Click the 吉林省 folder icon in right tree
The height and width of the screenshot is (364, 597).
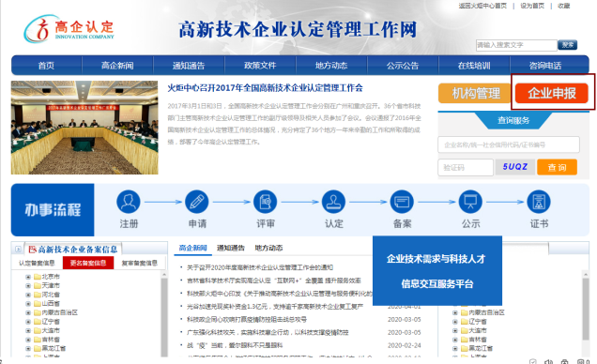464,340
